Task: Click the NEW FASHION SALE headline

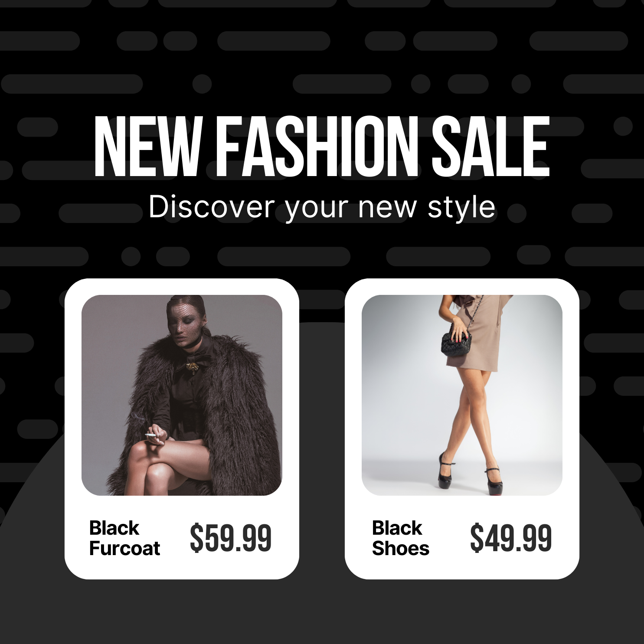Action: point(322,147)
